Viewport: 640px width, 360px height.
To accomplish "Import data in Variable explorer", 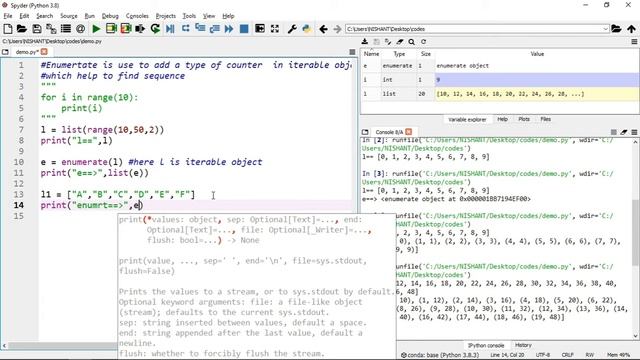I will 365,42.
